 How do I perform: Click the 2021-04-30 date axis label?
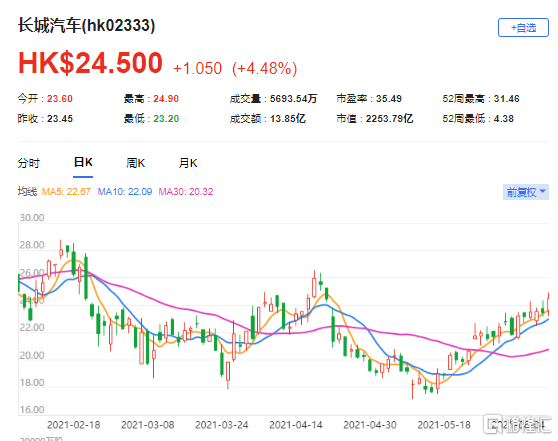[370, 425]
